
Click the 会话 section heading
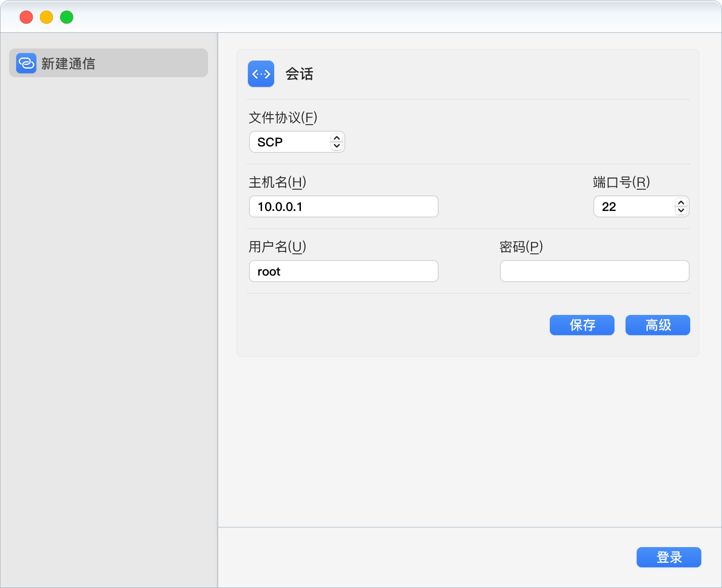[x=299, y=74]
